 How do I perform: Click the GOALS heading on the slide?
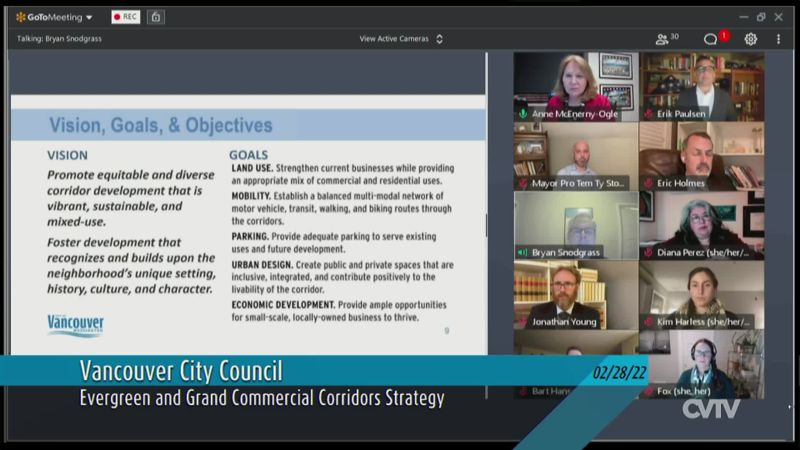(248, 155)
